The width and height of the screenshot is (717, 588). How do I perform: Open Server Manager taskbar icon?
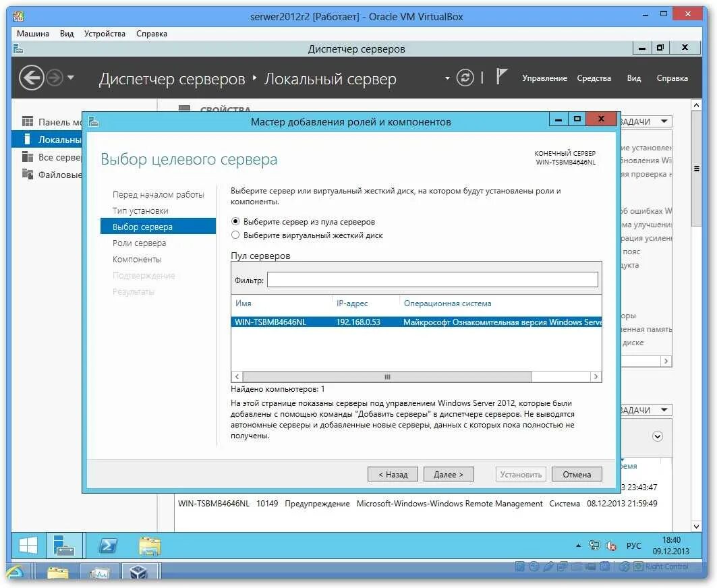click(63, 545)
